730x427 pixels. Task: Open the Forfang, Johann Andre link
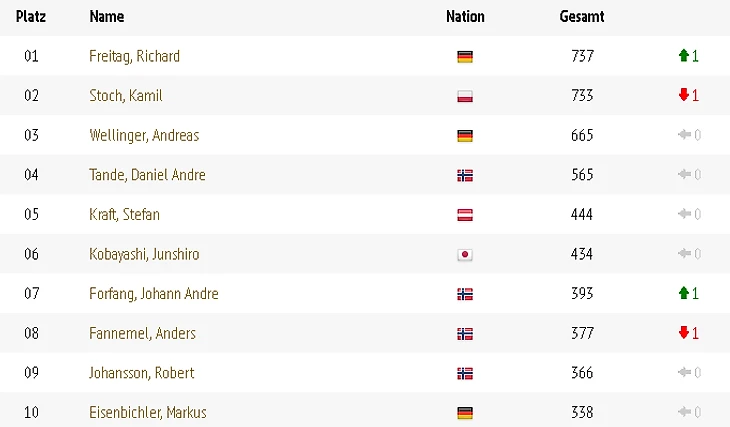pos(153,294)
